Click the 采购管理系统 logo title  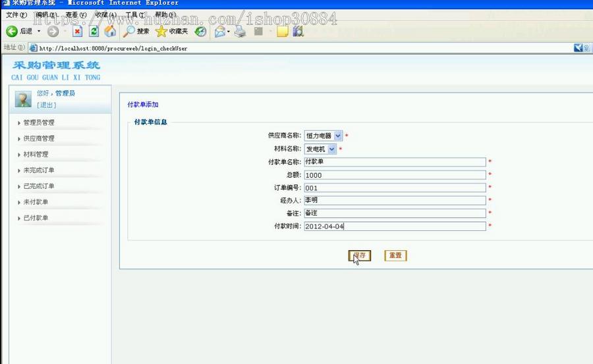[56, 65]
